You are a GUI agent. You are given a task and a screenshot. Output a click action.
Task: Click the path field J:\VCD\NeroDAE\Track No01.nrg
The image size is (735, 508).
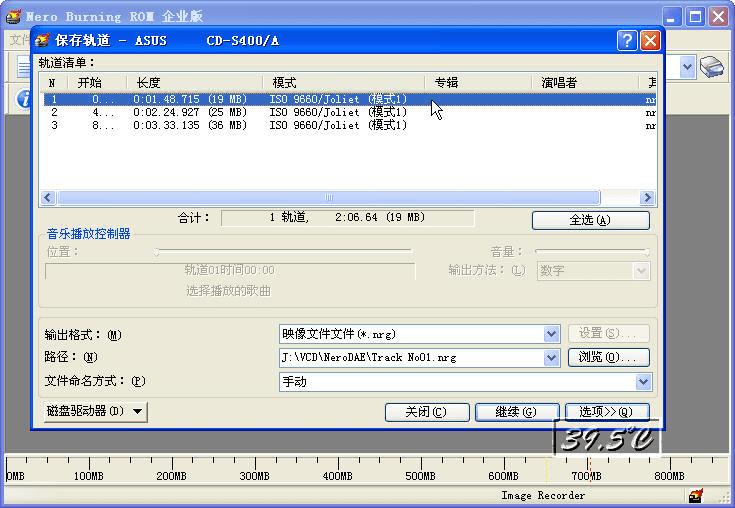(x=412, y=358)
